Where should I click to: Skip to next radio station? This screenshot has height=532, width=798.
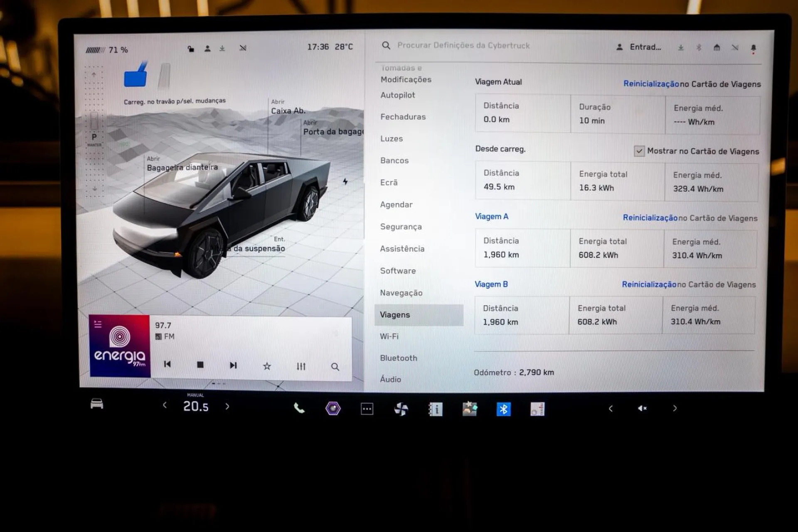(x=233, y=365)
